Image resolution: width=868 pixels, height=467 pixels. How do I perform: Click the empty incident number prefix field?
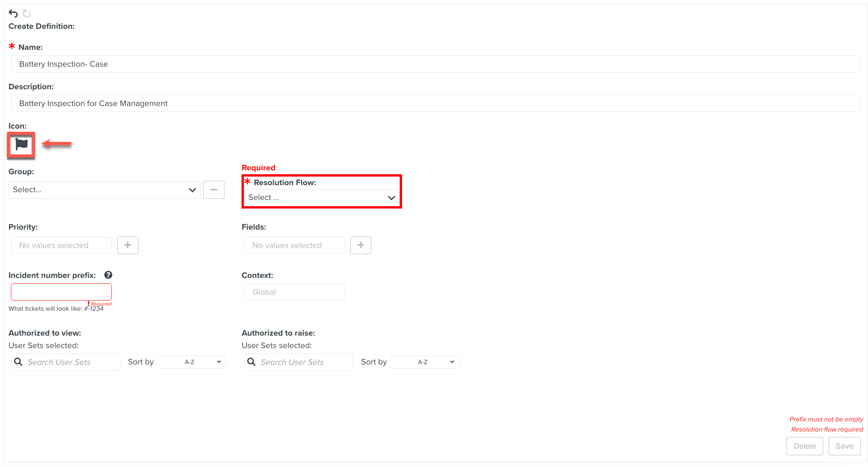tap(61, 292)
